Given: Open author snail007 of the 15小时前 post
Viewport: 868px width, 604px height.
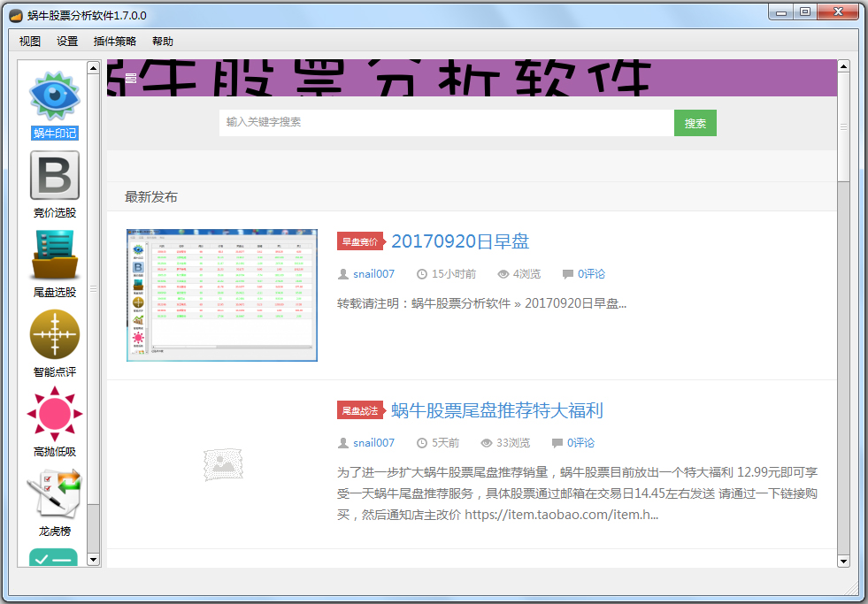Looking at the screenshot, I should click(x=373, y=274).
